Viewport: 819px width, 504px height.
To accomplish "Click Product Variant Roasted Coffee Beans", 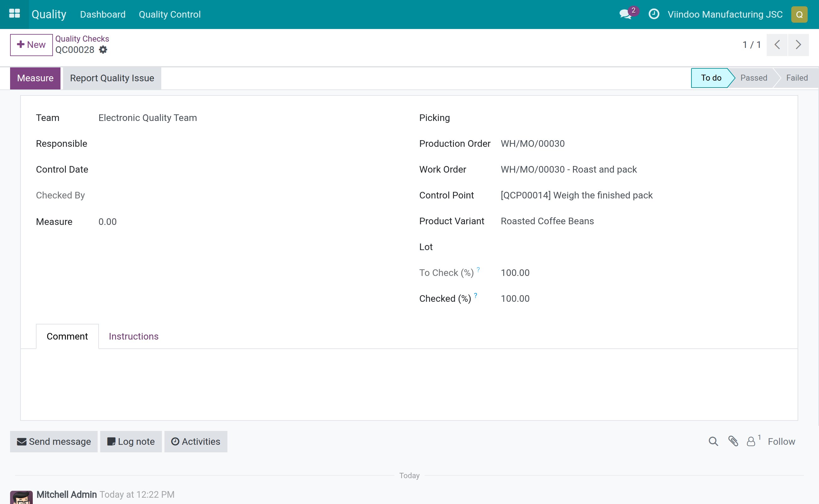I will (547, 221).
